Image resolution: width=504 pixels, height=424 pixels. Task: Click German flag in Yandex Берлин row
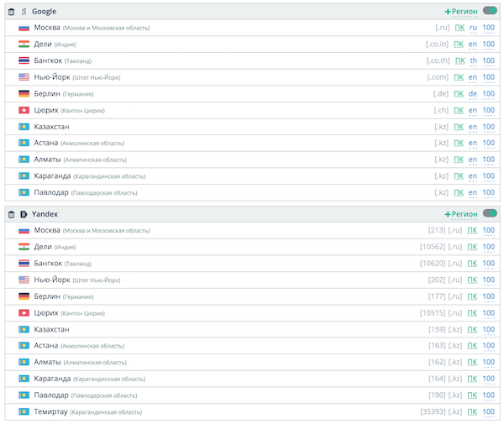(x=24, y=296)
